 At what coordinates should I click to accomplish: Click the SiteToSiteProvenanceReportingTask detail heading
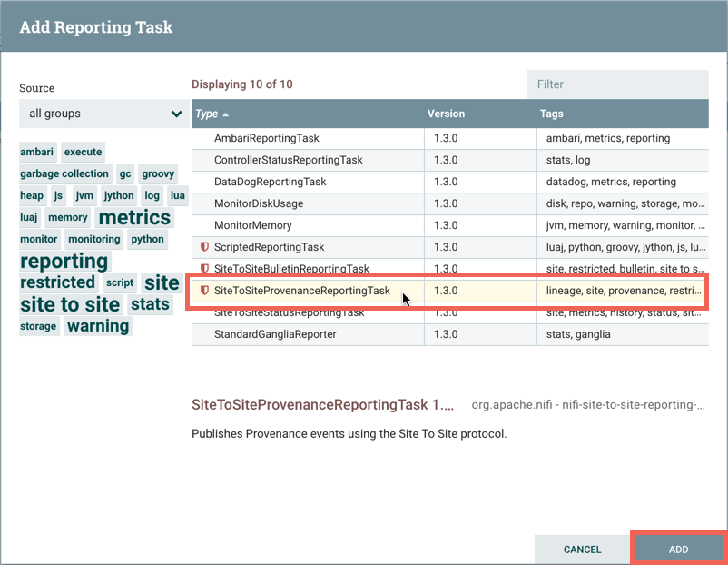pos(322,405)
